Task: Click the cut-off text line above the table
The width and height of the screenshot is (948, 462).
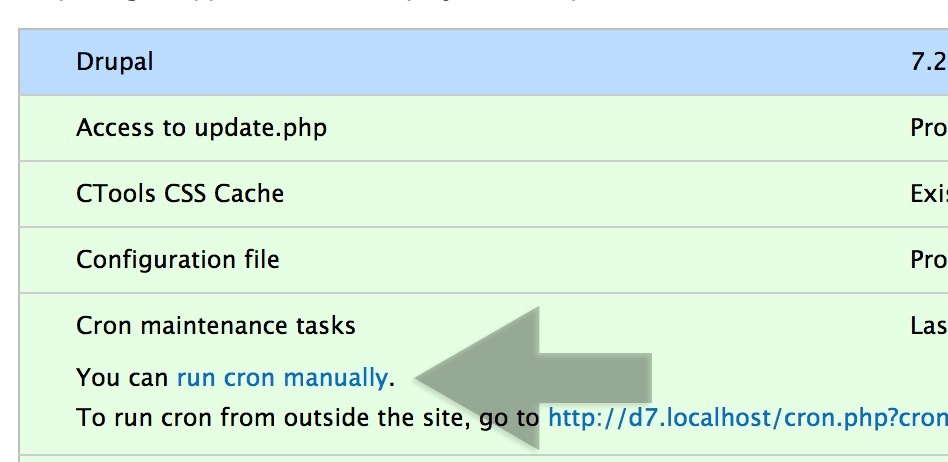Action: (x=302, y=4)
